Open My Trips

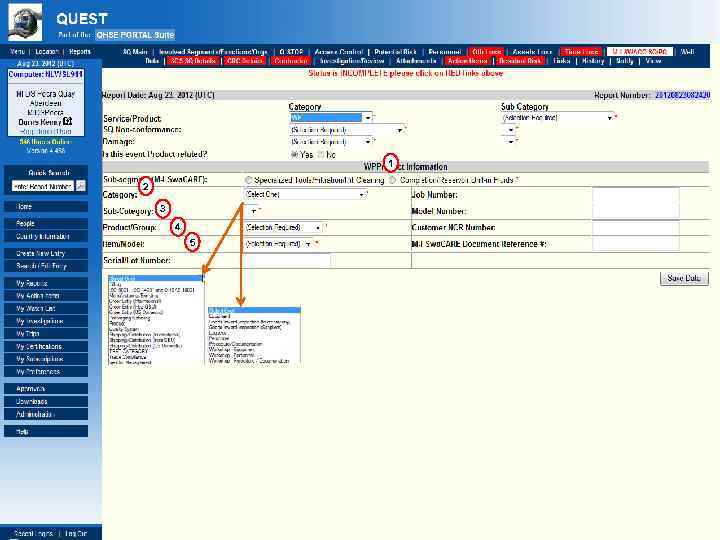(x=46, y=334)
